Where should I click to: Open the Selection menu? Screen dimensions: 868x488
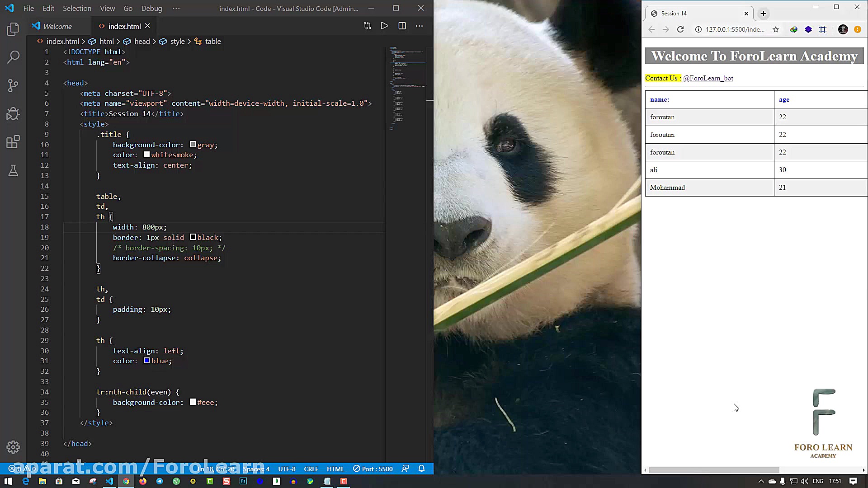(x=77, y=8)
